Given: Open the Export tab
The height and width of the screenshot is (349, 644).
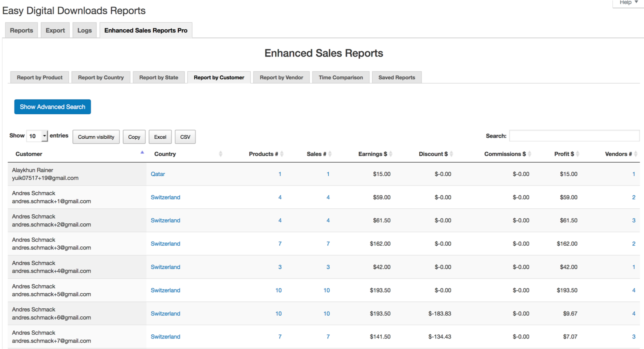Looking at the screenshot, I should pyautogui.click(x=55, y=31).
